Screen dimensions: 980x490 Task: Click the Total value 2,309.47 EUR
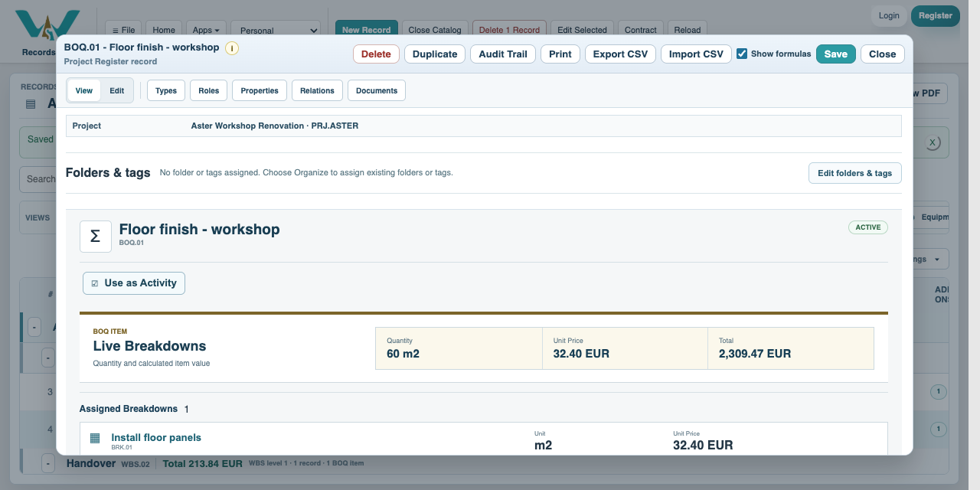pos(755,354)
